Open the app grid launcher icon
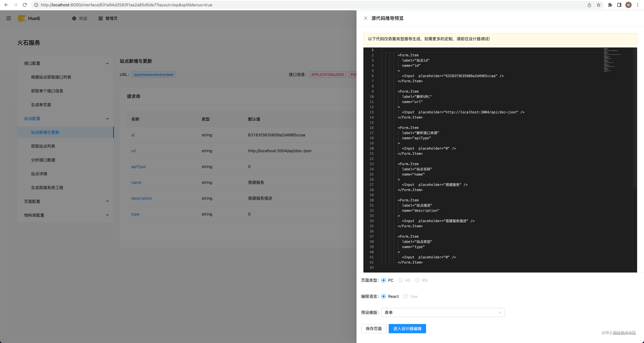The image size is (644, 343). 9,18
